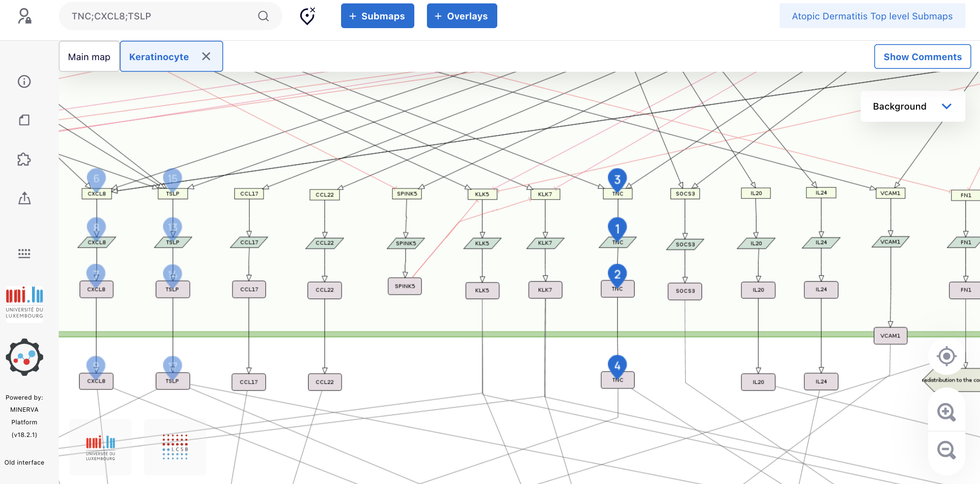This screenshot has width=980, height=484.
Task: Open the Overlays list
Action: [x=461, y=16]
